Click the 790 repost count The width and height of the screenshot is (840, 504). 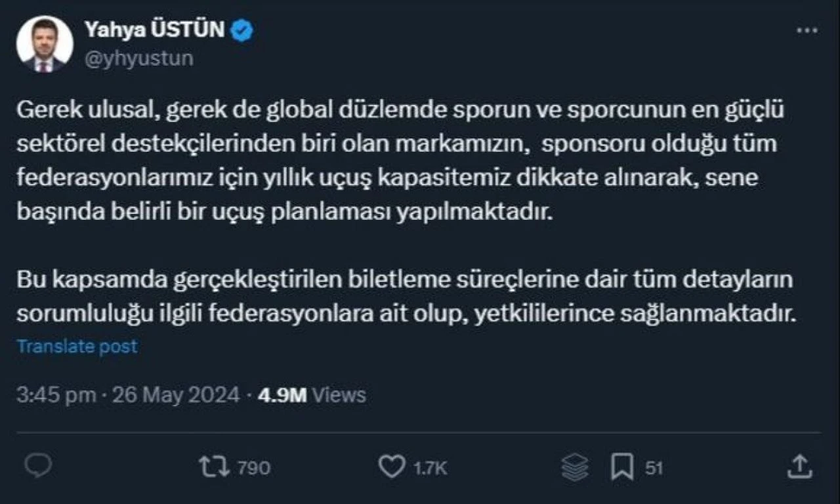[253, 468]
